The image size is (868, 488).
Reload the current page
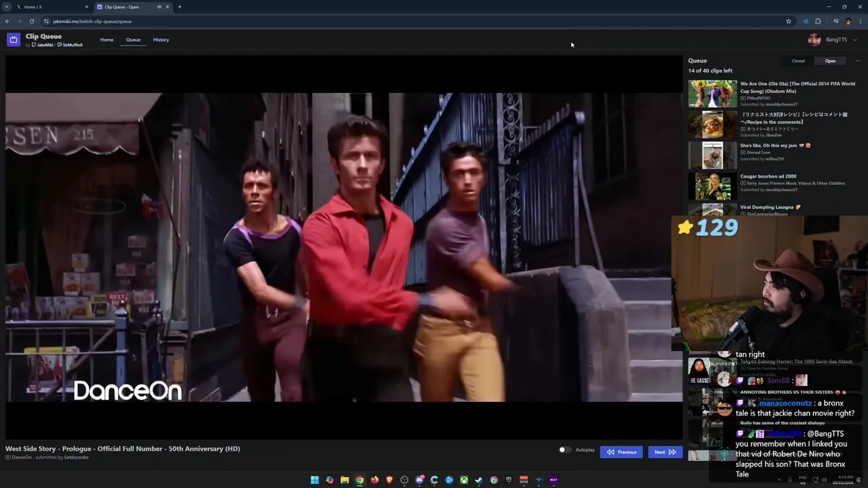point(32,21)
